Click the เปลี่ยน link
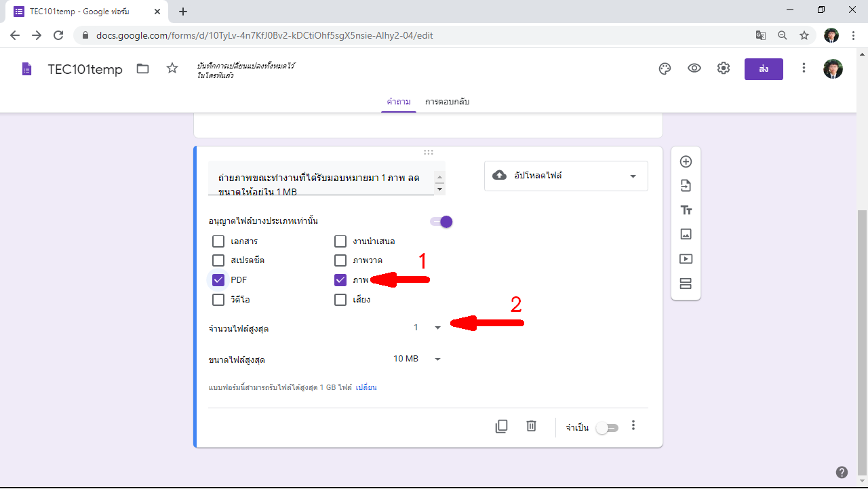Screen dimensions: 868x489 coord(366,388)
